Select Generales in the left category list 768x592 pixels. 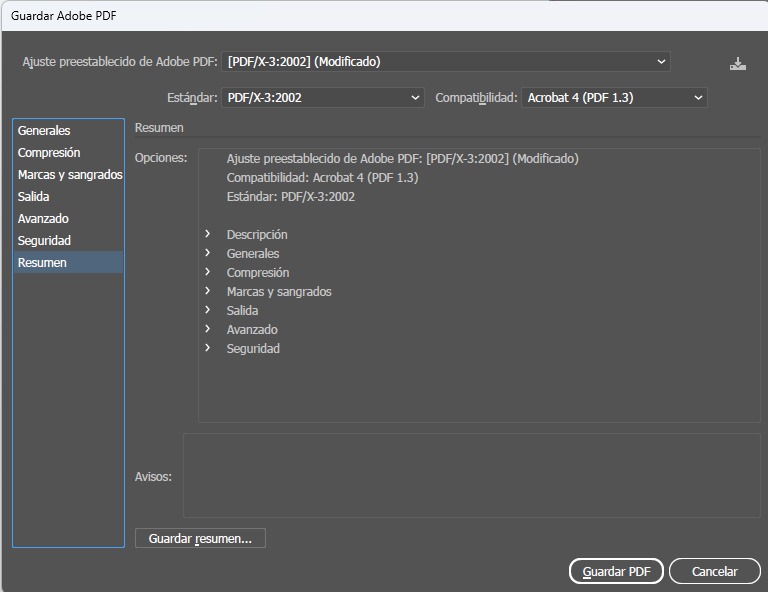tap(44, 131)
